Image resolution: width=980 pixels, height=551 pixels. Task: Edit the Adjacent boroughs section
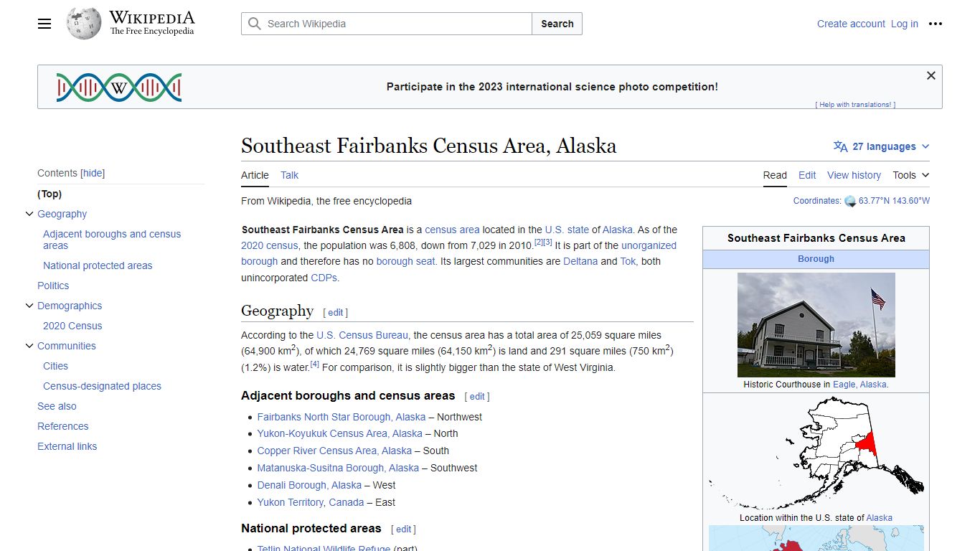[477, 397]
